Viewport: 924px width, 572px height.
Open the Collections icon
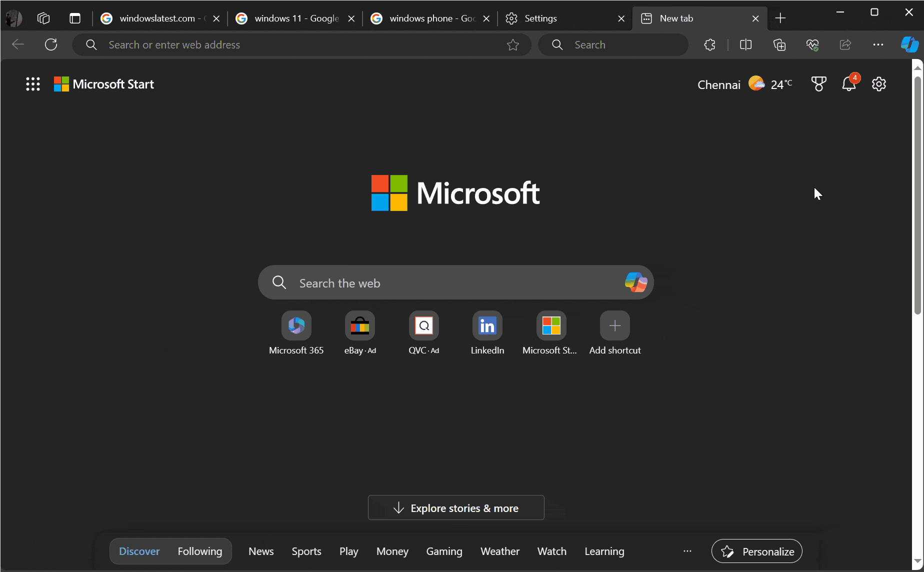click(779, 45)
